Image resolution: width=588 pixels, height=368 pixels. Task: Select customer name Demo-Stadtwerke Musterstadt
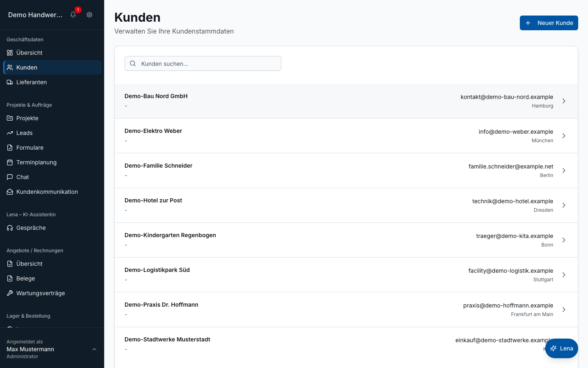pyautogui.click(x=167, y=339)
